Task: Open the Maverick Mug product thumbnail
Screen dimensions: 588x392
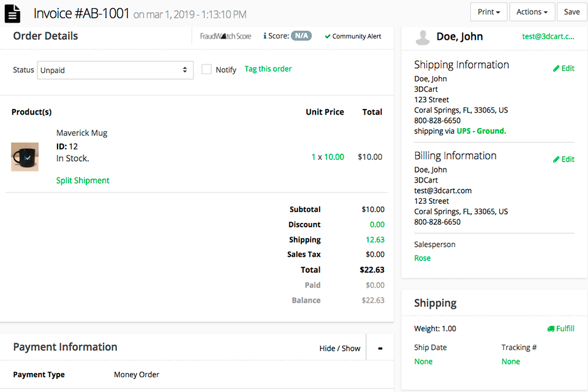Action: (25, 157)
